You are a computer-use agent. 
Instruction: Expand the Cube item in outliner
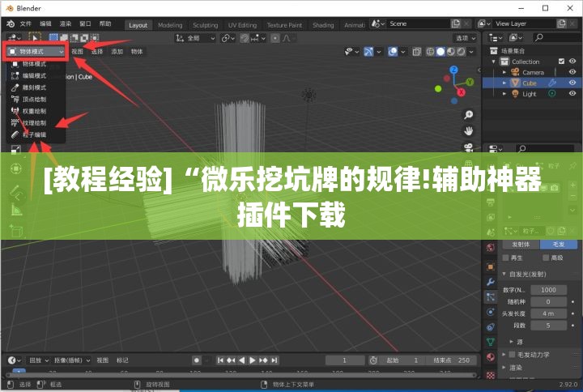click(504, 83)
